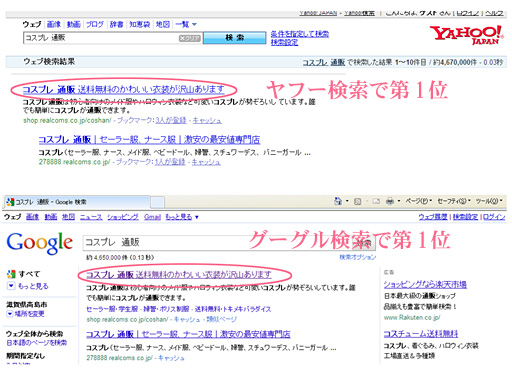512x378 pixels.
Task: Open the IE セーフティ(S) menu dropdown
Action: (454, 201)
